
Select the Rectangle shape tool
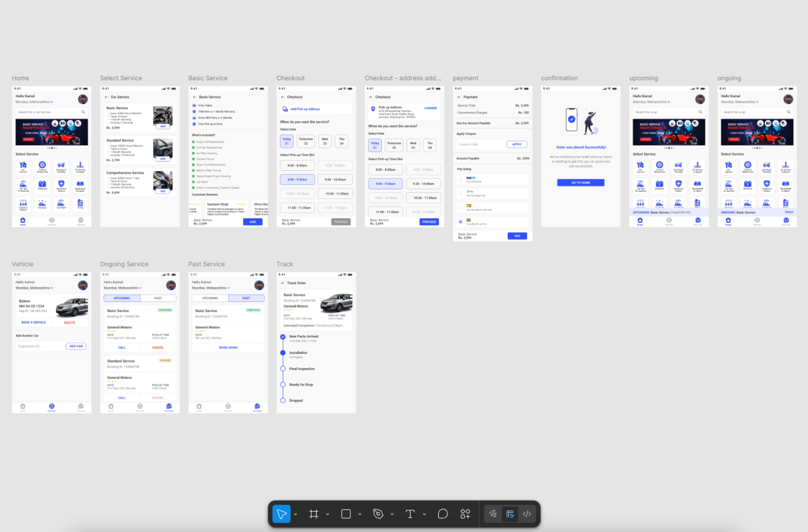click(346, 514)
